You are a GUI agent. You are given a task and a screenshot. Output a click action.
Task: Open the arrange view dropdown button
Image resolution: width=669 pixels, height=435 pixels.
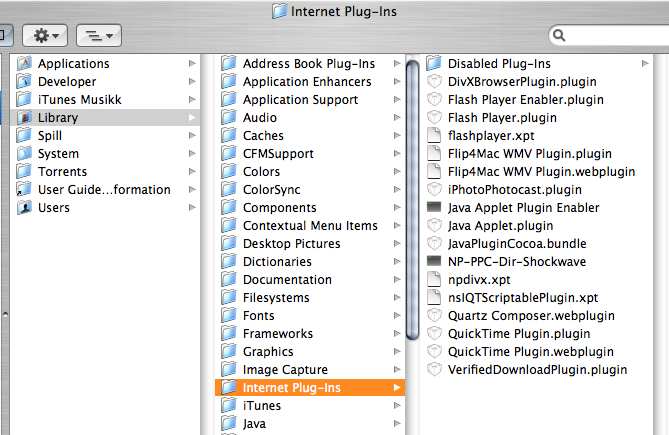click(99, 35)
